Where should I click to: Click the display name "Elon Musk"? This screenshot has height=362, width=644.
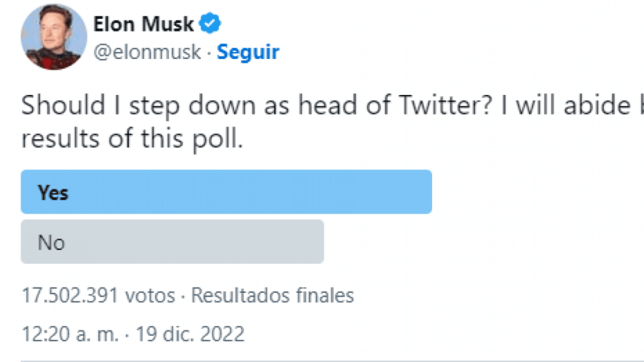[143, 23]
